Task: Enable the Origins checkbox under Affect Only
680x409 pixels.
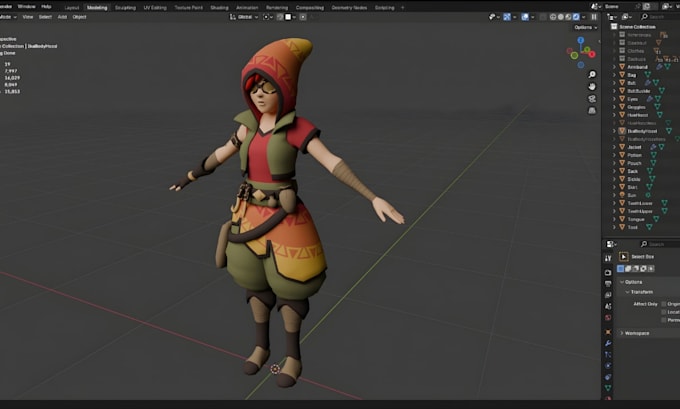Action: (x=664, y=304)
